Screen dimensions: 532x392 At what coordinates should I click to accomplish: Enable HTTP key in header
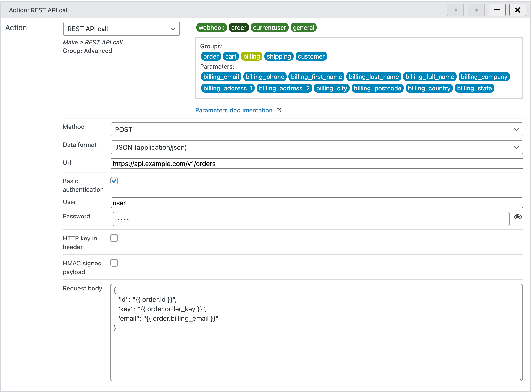click(x=114, y=238)
